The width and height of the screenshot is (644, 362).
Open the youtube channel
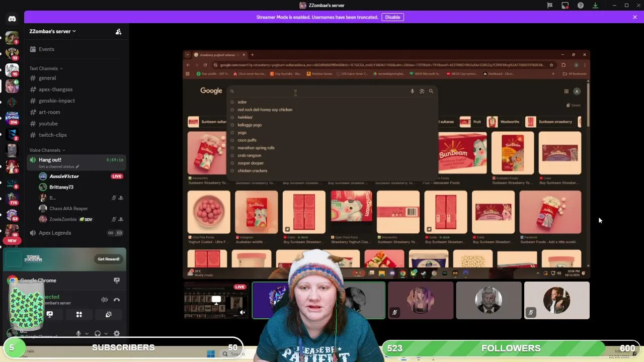pyautogui.click(x=77, y=124)
